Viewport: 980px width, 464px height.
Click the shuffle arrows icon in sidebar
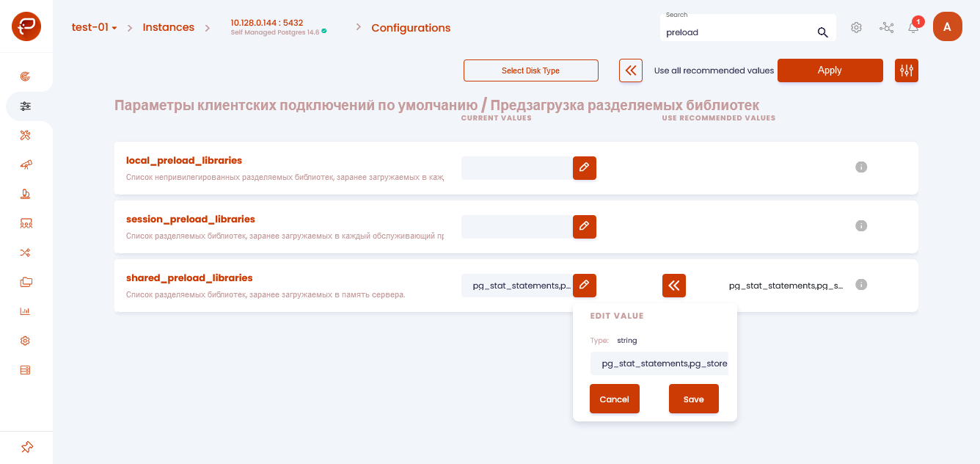tap(26, 253)
